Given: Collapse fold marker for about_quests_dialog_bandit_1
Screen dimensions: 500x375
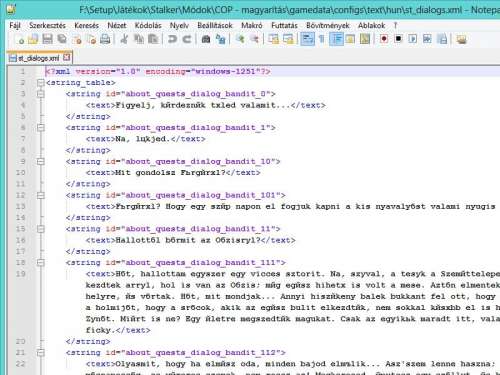Looking at the screenshot, I should [41, 128].
